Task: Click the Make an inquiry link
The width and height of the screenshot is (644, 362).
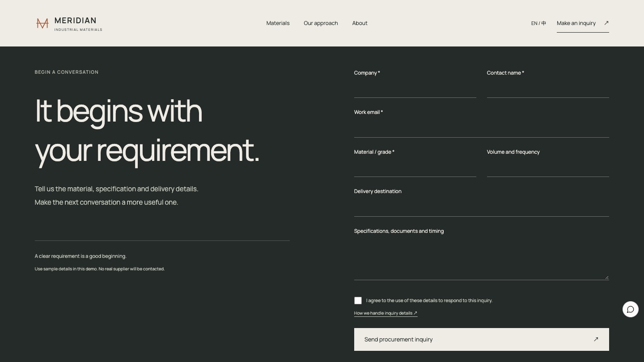Action: (583, 23)
